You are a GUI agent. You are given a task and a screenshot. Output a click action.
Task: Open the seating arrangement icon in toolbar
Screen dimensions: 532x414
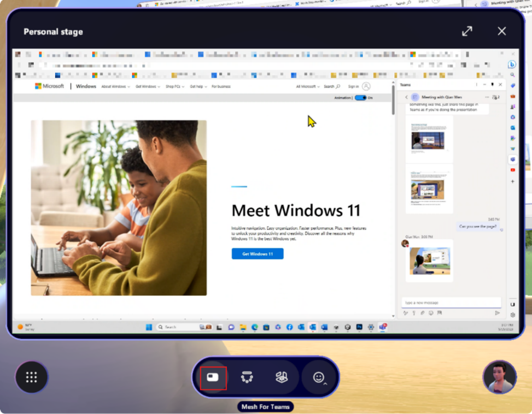click(x=247, y=377)
